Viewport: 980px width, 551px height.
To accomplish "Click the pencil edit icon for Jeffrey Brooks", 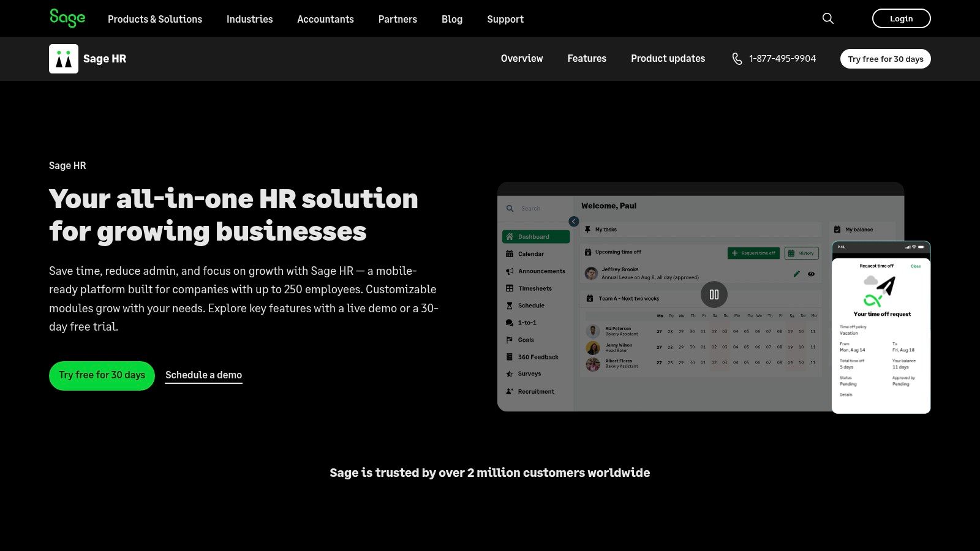I will coord(797,274).
